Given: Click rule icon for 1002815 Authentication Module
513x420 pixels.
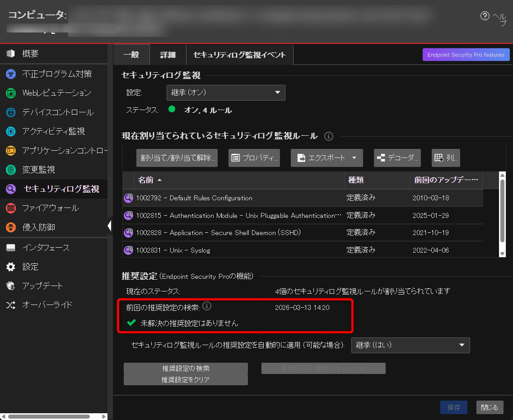Looking at the screenshot, I should pyautogui.click(x=129, y=215).
